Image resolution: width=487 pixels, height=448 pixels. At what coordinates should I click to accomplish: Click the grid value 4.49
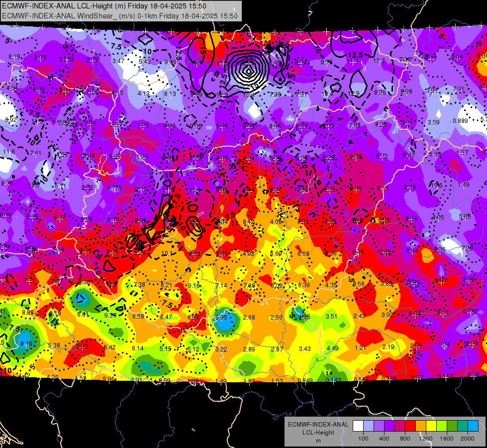[332, 348]
